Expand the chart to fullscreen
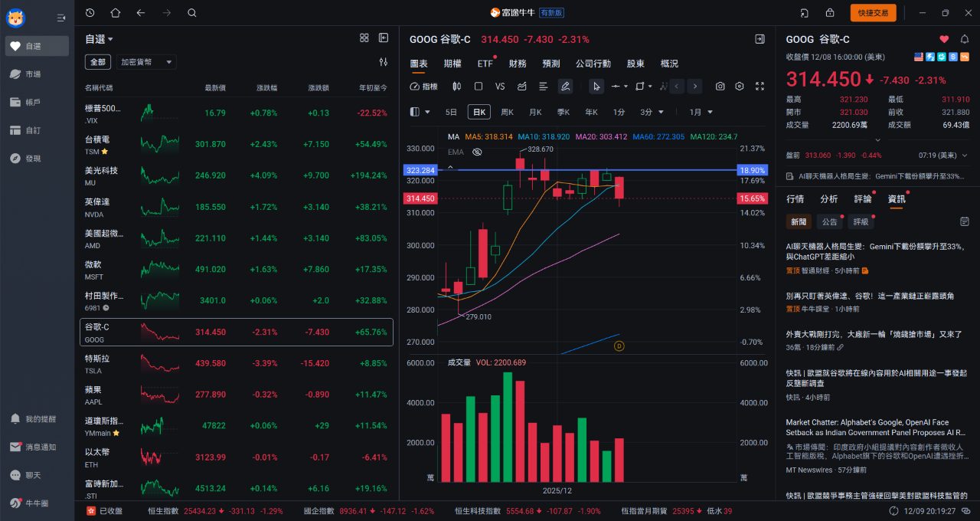This screenshot has height=521, width=980. (759, 87)
